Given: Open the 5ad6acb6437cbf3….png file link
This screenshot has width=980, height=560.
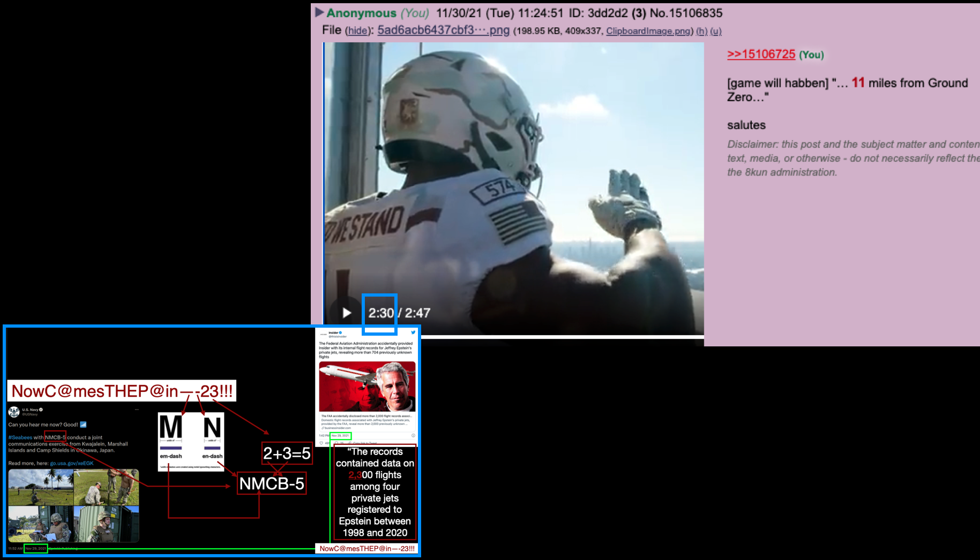Looking at the screenshot, I should (x=443, y=31).
